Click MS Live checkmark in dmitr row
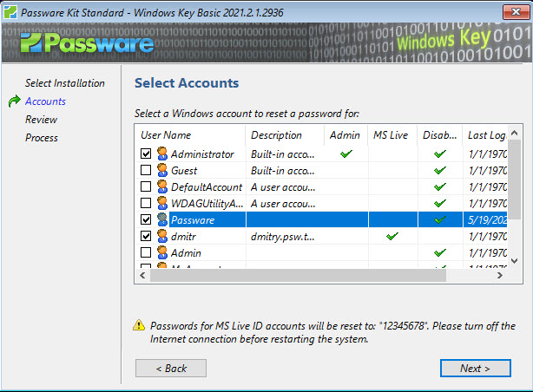This screenshot has width=533, height=392. (x=392, y=236)
